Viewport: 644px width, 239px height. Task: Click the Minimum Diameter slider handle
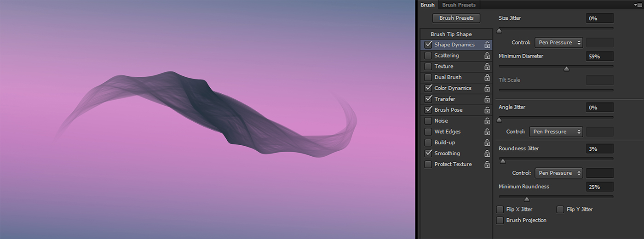coord(567,69)
